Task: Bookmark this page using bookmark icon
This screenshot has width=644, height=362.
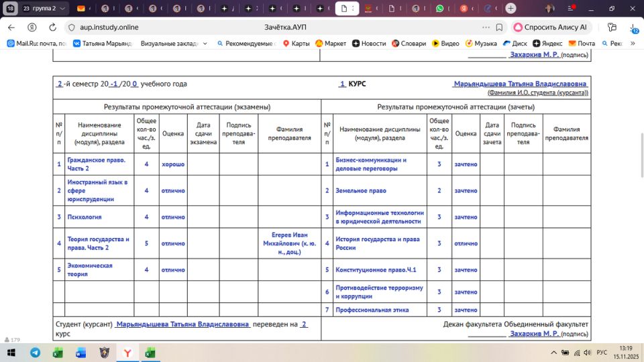Action: (499, 27)
